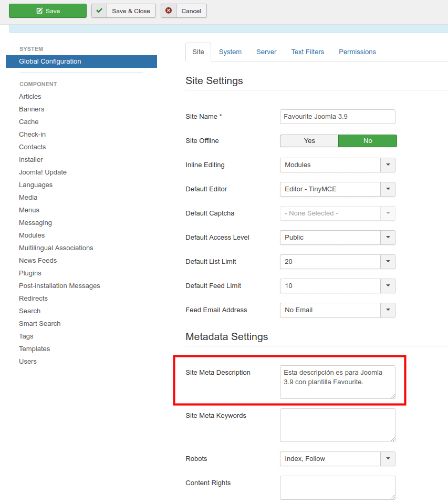Open Tags component settings

click(26, 336)
